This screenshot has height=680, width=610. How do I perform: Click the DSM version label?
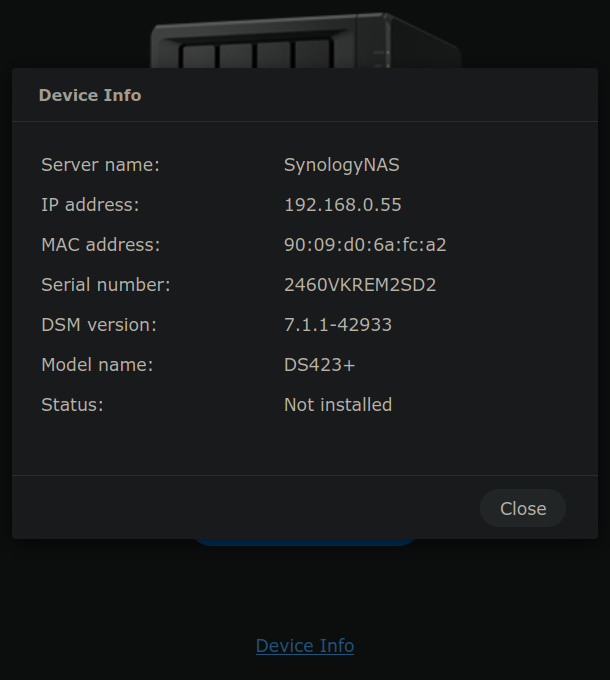pyautogui.click(x=98, y=325)
